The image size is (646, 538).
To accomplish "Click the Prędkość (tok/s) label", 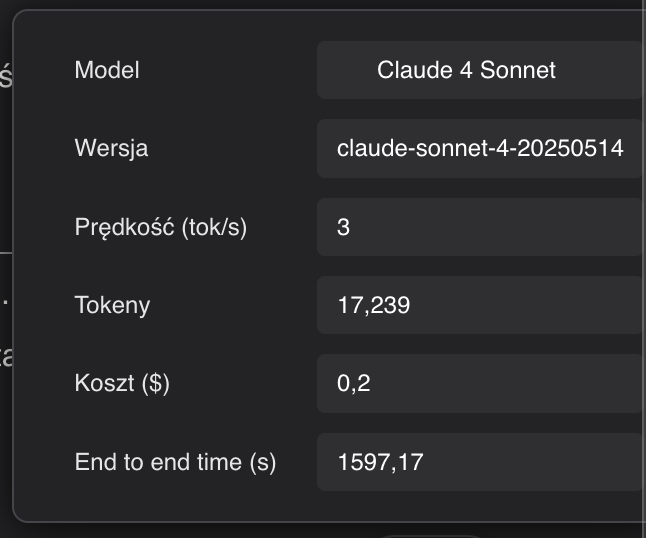I will [160, 227].
